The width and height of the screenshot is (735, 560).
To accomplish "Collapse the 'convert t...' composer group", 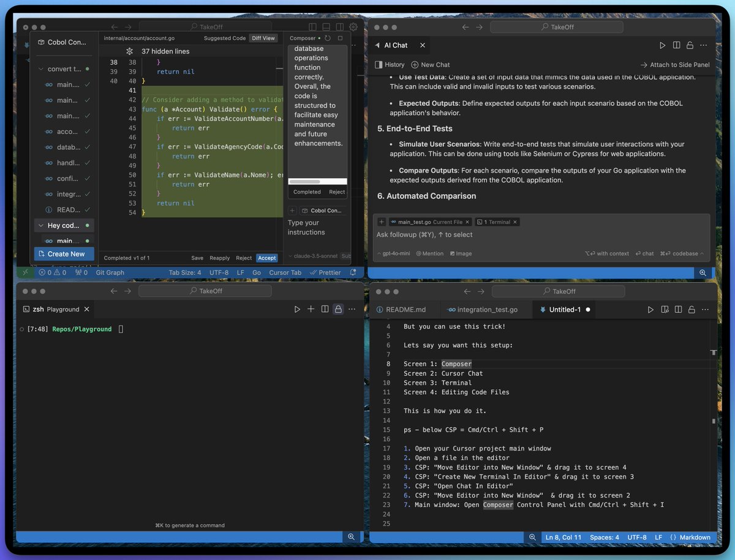I will click(x=41, y=69).
